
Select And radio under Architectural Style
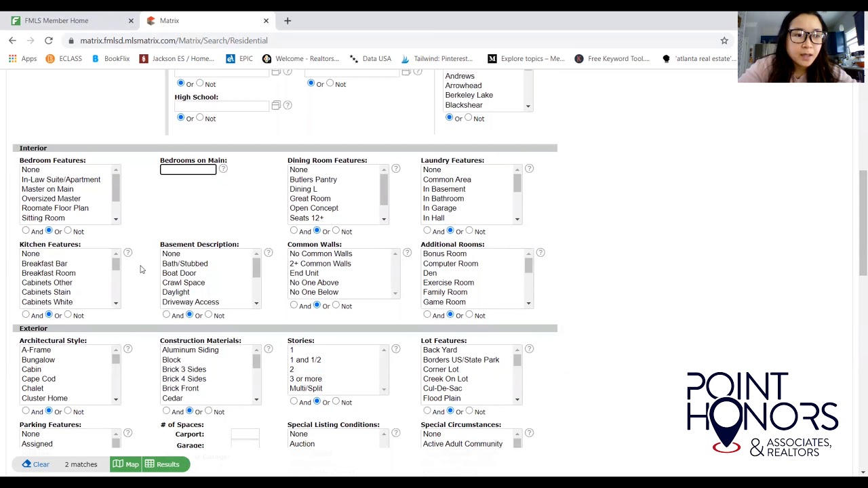pyautogui.click(x=26, y=411)
